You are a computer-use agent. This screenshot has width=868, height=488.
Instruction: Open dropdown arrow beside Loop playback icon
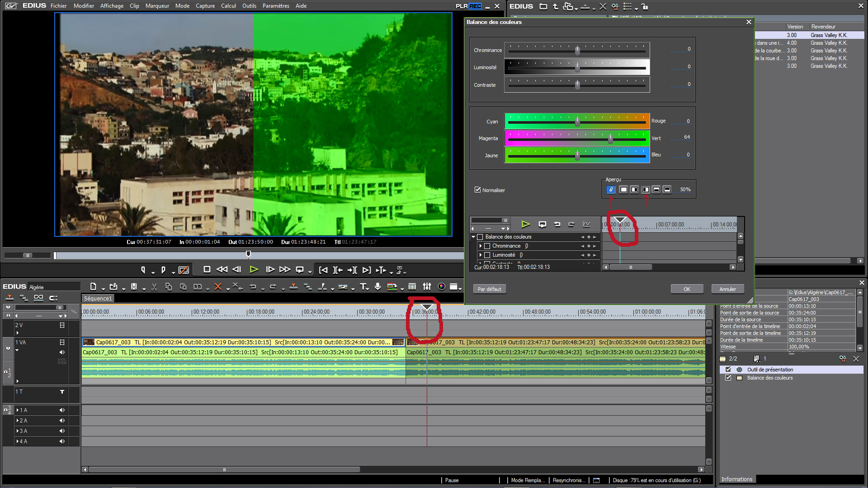tap(310, 272)
